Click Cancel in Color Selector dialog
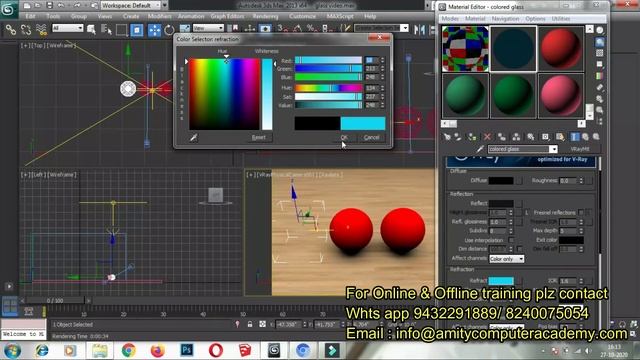The image size is (640, 360). click(x=371, y=137)
